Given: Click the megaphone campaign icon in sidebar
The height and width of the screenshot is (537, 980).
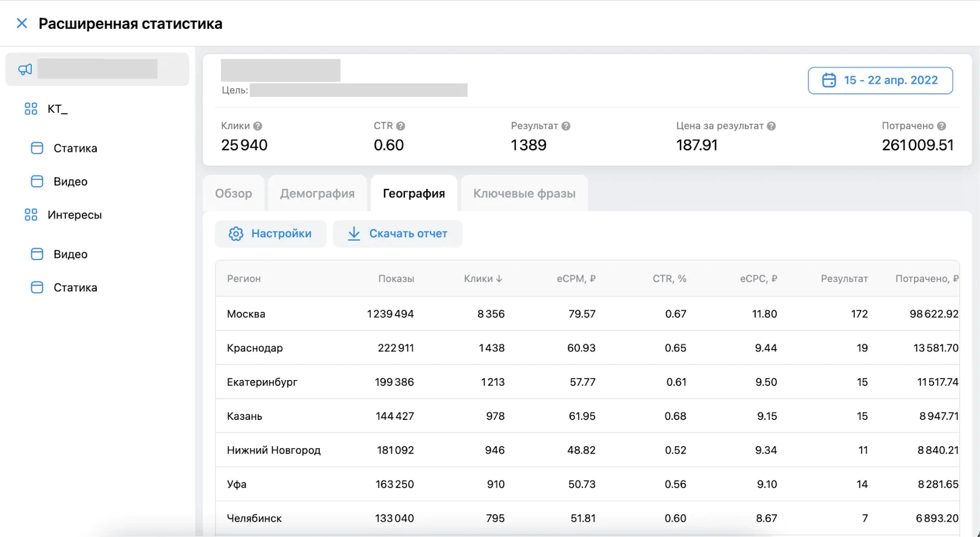Looking at the screenshot, I should 25,69.
